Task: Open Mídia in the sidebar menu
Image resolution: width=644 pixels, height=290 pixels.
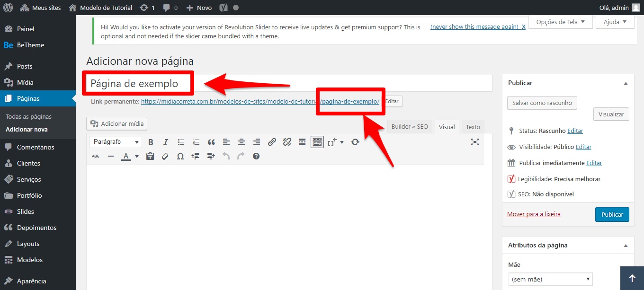Action: click(25, 82)
